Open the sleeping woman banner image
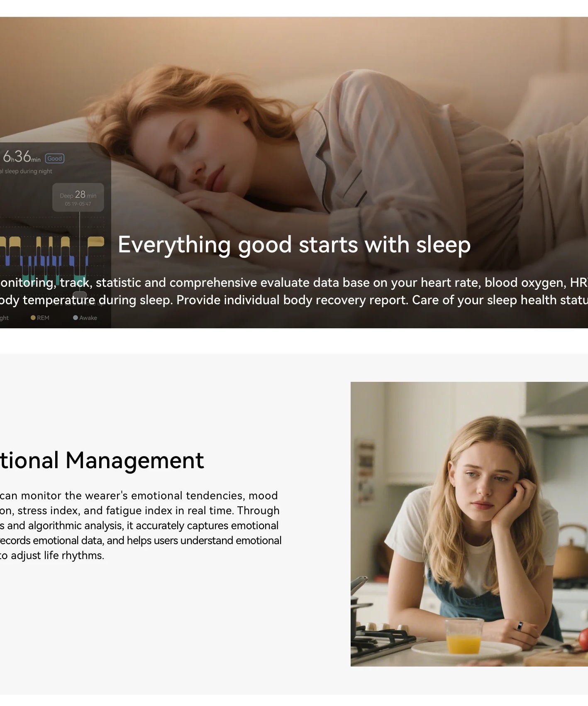Viewport: 588px width, 706px height. [294, 173]
